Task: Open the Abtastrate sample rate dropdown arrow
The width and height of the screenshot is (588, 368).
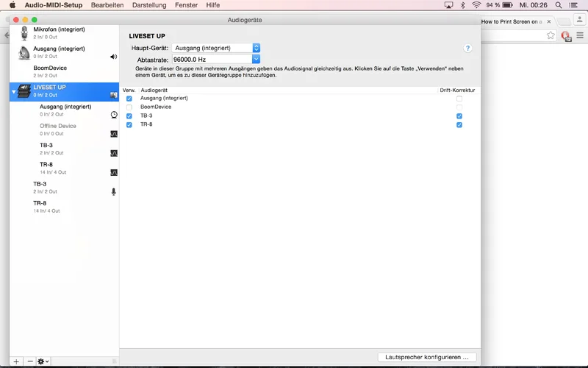Action: pos(256,60)
